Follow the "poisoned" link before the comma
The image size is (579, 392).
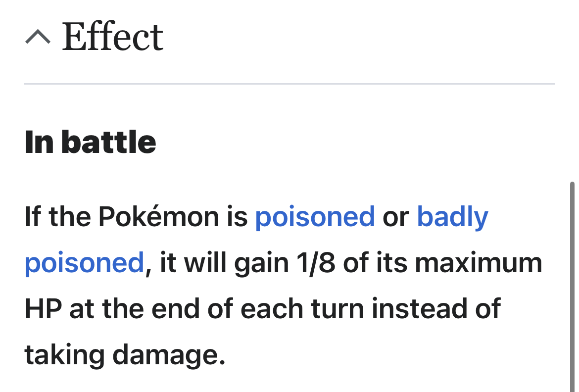pyautogui.click(x=84, y=263)
